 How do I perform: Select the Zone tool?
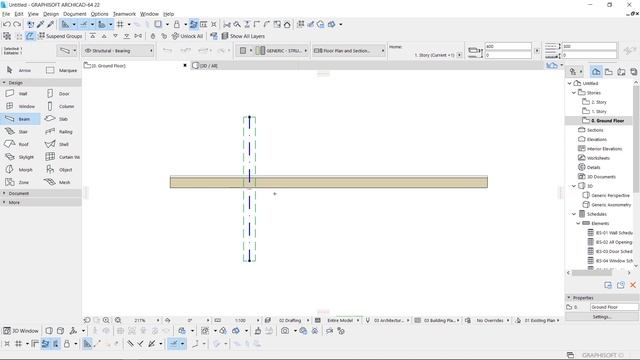(x=17, y=182)
